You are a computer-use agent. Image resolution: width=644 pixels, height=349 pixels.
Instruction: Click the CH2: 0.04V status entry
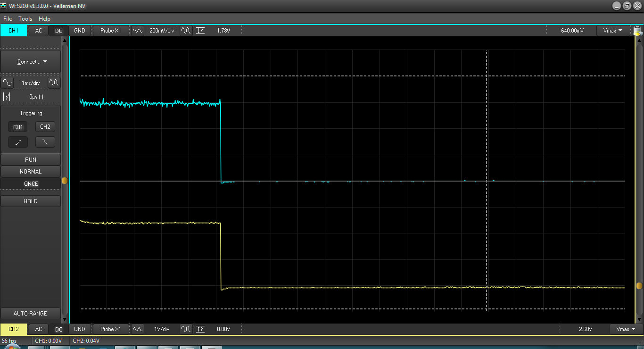tap(86, 341)
